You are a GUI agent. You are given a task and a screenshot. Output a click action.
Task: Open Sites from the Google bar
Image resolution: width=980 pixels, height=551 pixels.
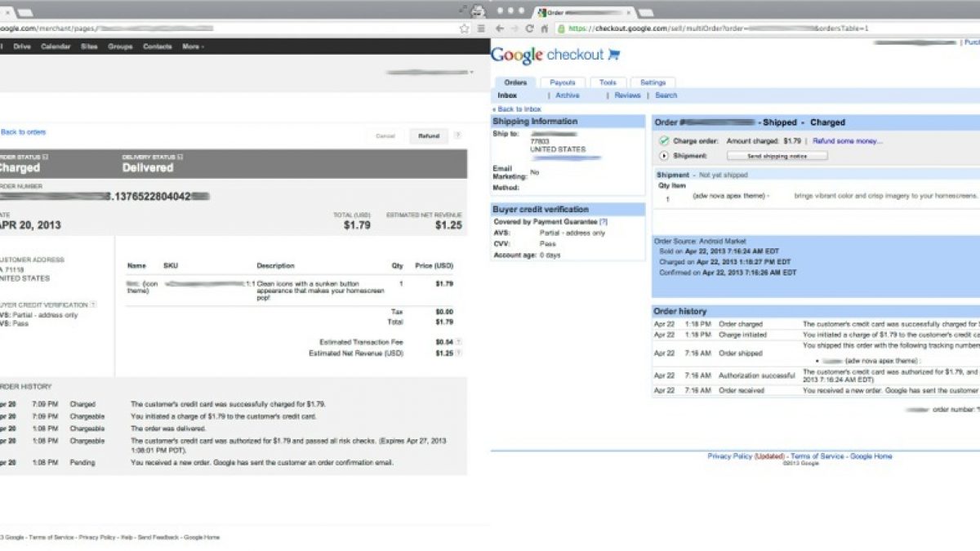click(x=89, y=47)
